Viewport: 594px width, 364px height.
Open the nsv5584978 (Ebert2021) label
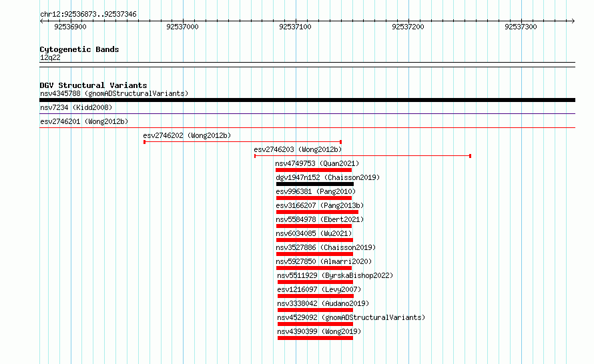coord(320,219)
